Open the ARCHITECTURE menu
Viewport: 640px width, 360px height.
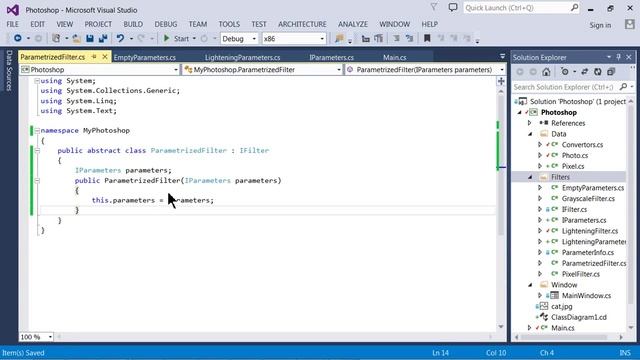pos(302,24)
